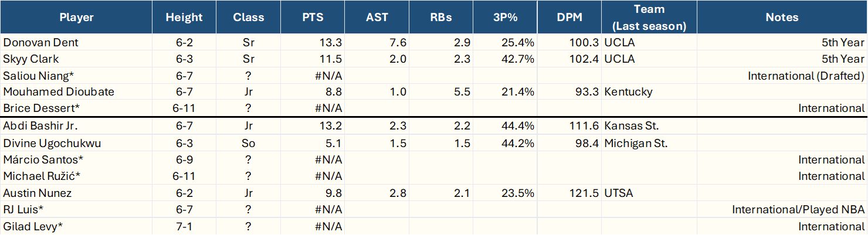Select Divine Ugochukwu's class cell So
This screenshot has width=868, height=235.
(x=248, y=144)
